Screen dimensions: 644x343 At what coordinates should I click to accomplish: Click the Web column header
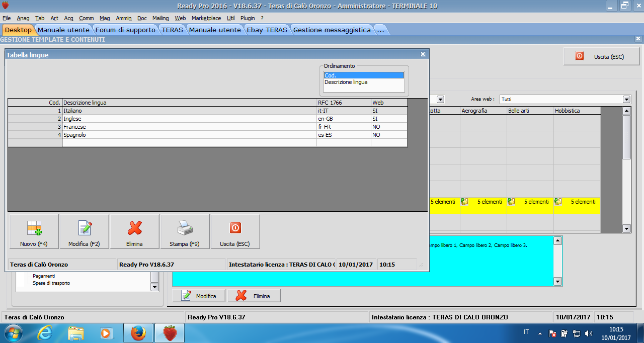[x=389, y=103]
